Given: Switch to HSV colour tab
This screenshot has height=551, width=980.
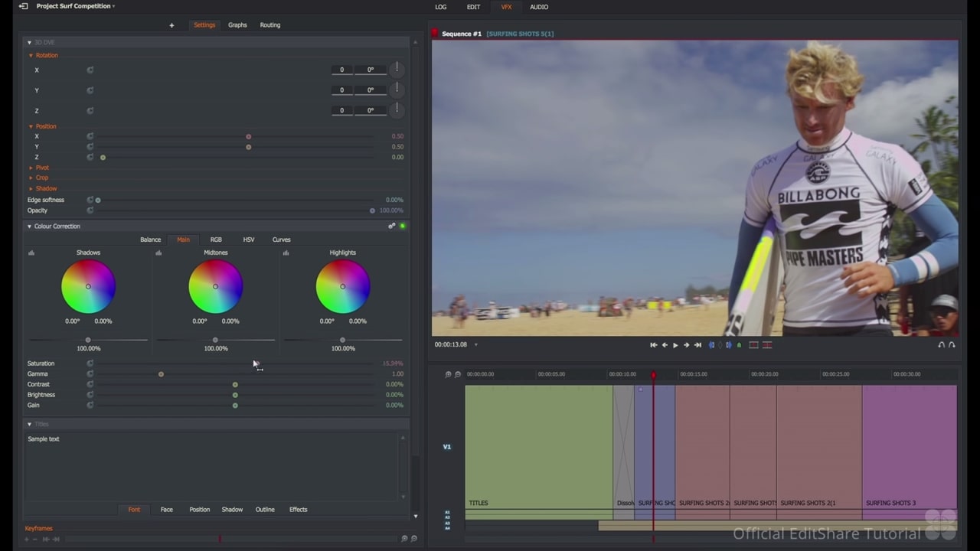Looking at the screenshot, I should click(x=249, y=240).
